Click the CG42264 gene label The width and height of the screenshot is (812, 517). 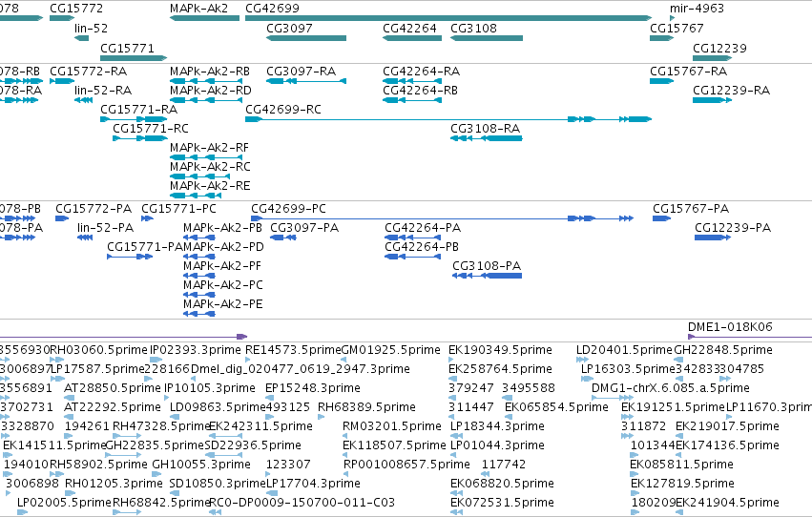pyautogui.click(x=409, y=28)
